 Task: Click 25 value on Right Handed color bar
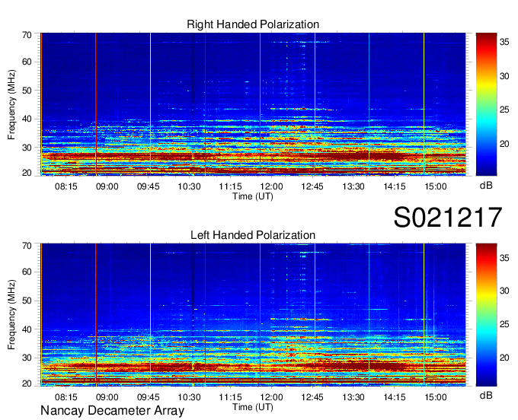point(504,110)
